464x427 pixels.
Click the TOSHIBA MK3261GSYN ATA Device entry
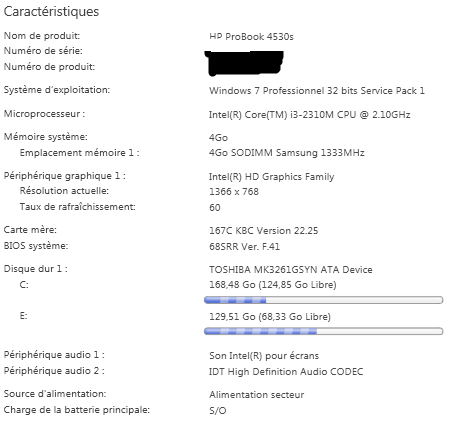pyautogui.click(x=290, y=269)
